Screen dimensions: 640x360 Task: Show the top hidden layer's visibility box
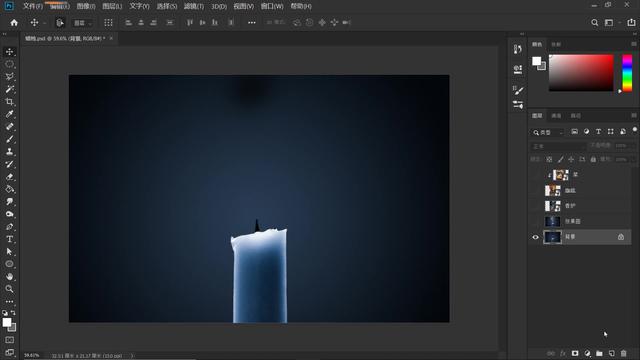pyautogui.click(x=535, y=175)
